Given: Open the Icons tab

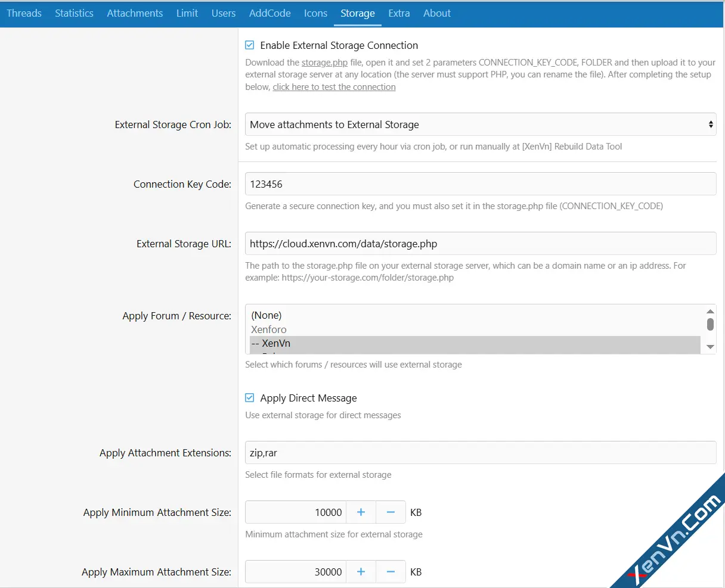Looking at the screenshot, I should (315, 13).
